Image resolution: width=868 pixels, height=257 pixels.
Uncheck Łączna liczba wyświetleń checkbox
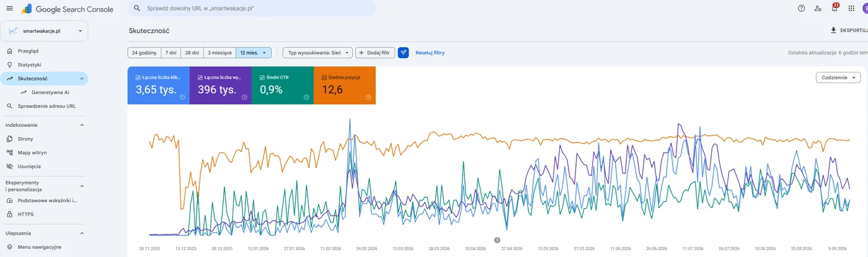click(200, 77)
